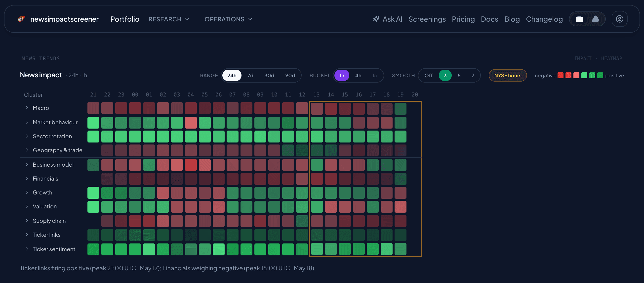This screenshot has width=644, height=283.
Task: Open the Pricing page
Action: (x=463, y=19)
